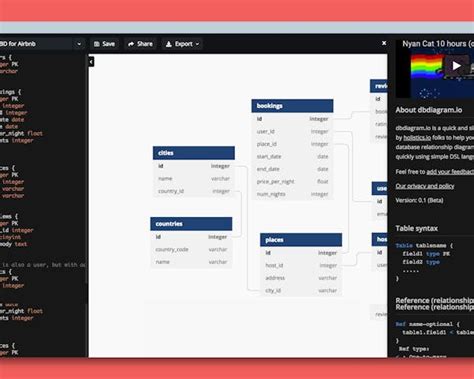The height and width of the screenshot is (379, 474).
Task: Close the help side panel
Action: 384,43
